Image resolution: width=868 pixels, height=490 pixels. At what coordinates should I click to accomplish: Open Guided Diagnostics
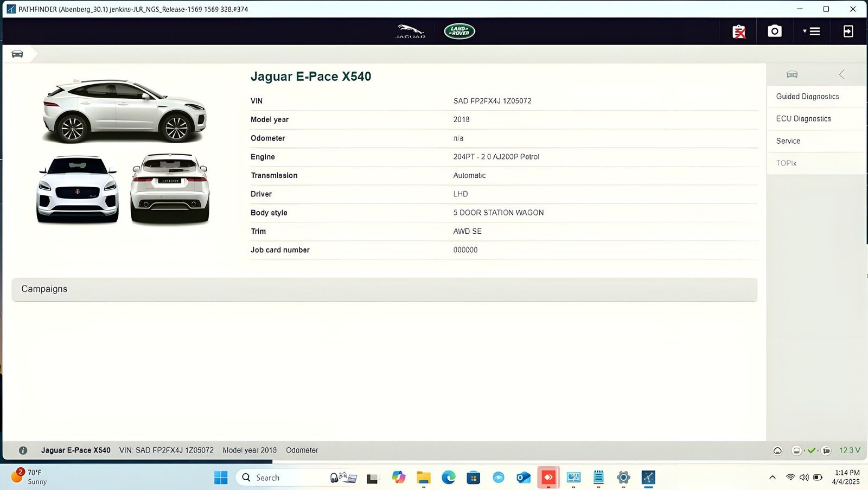coord(807,97)
